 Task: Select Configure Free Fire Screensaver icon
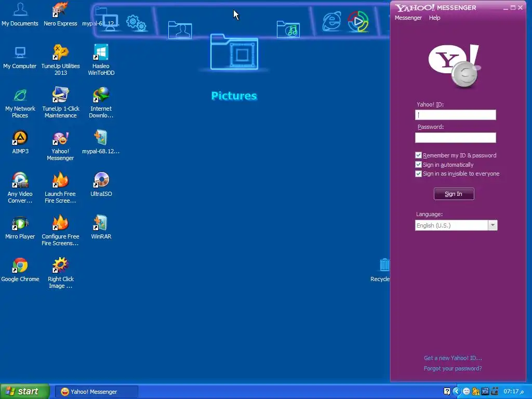click(x=60, y=231)
